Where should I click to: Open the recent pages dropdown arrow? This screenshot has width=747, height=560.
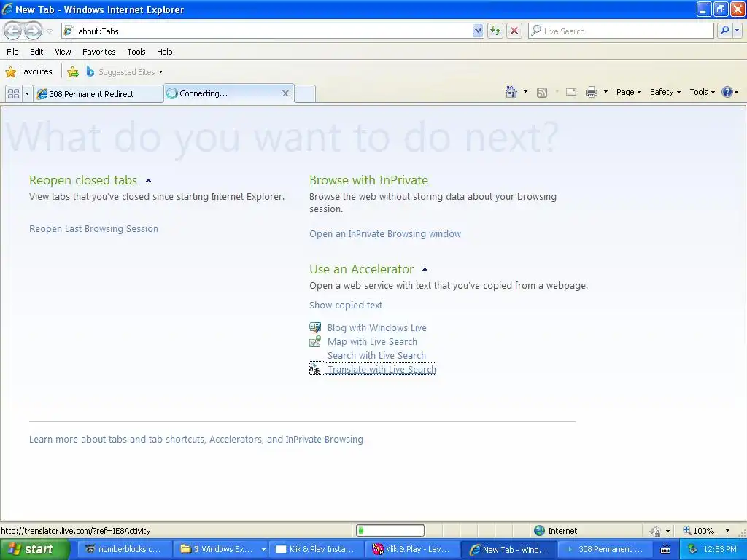pos(49,31)
